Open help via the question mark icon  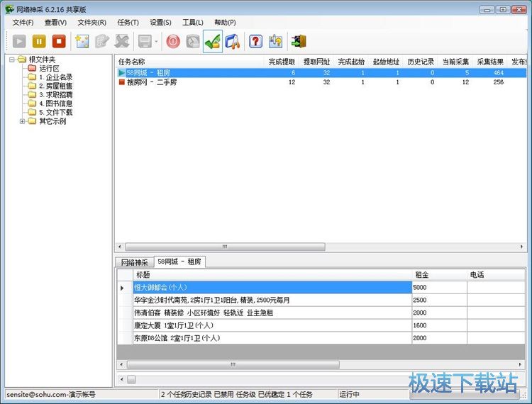pos(255,42)
